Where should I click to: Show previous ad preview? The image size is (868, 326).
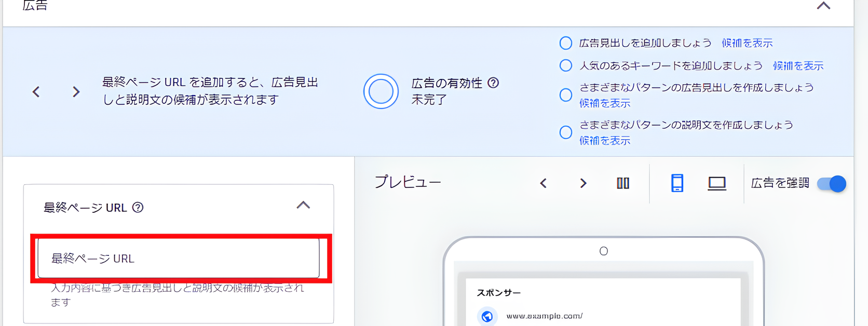coord(543,183)
